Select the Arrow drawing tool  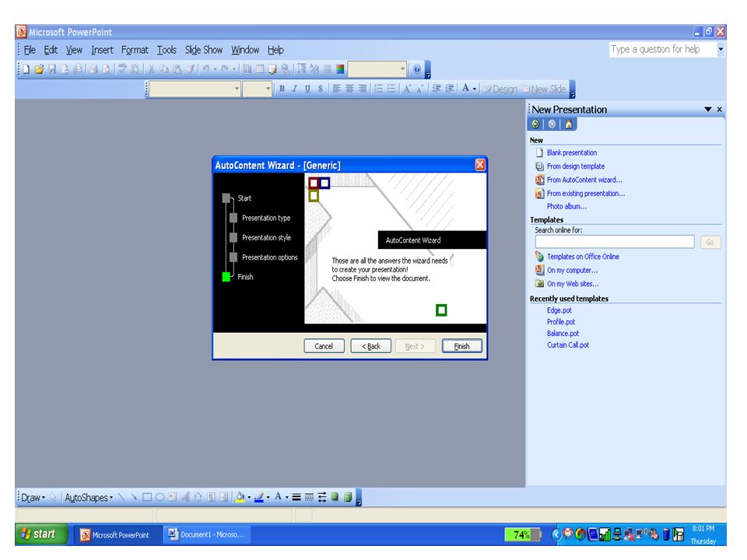coord(134,498)
